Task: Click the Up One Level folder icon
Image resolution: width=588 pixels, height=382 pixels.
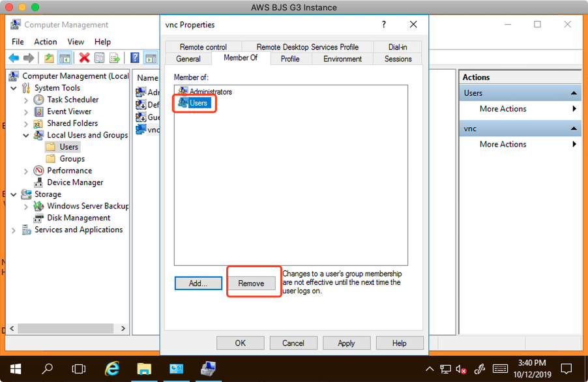Action: (x=50, y=58)
